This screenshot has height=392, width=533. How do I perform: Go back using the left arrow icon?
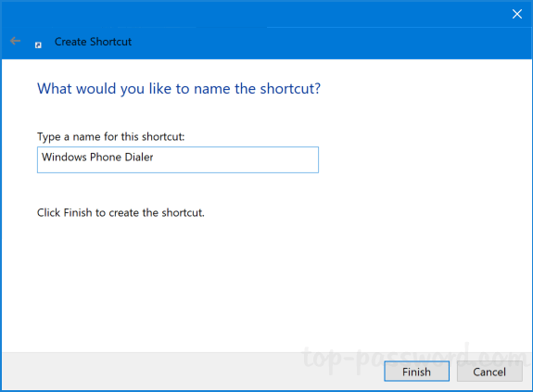pyautogui.click(x=16, y=41)
